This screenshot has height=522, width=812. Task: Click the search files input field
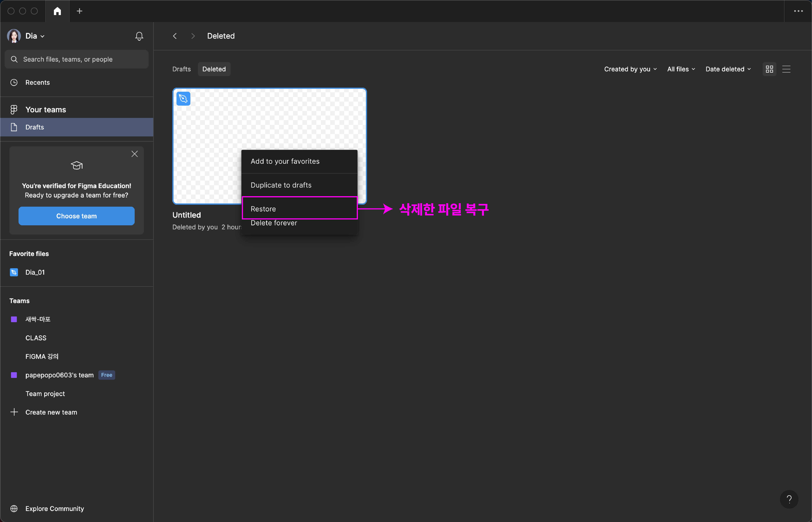coord(77,59)
